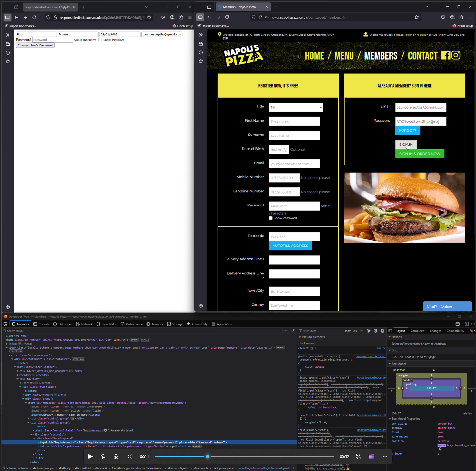
Task: Open the Computed tab in DevTools sidebar
Action: point(417,331)
